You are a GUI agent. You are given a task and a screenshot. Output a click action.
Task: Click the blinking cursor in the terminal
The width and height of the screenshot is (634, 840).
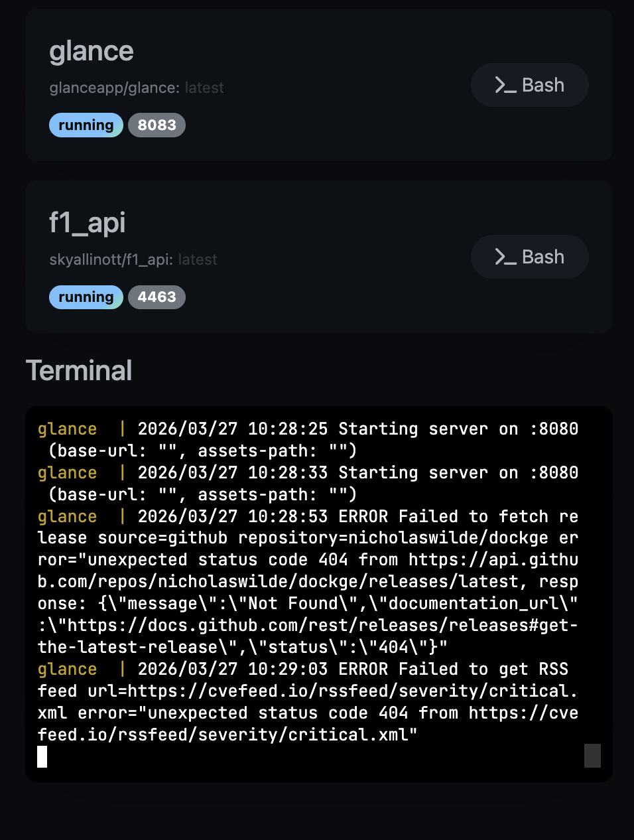pos(41,757)
